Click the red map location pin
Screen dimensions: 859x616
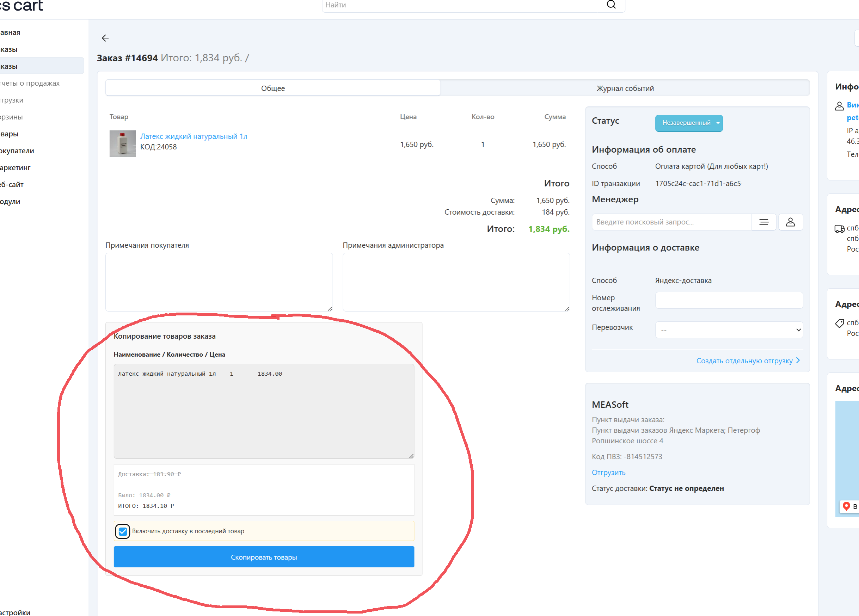[846, 506]
